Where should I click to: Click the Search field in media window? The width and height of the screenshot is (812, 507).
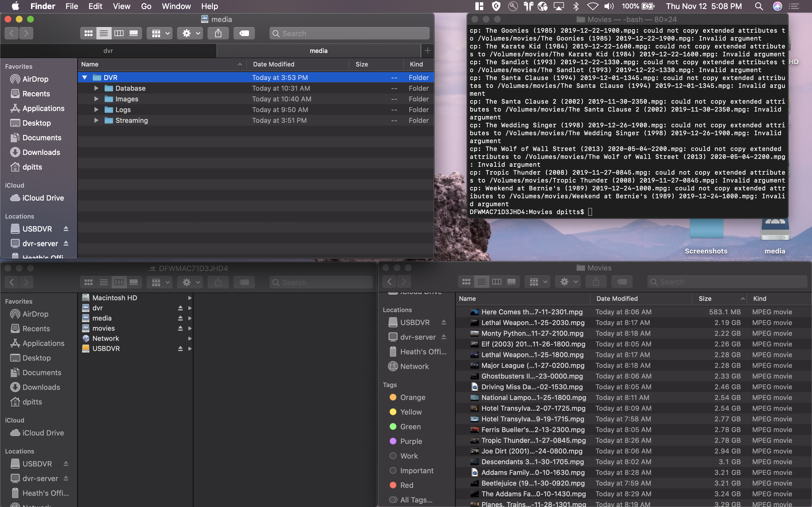(349, 33)
